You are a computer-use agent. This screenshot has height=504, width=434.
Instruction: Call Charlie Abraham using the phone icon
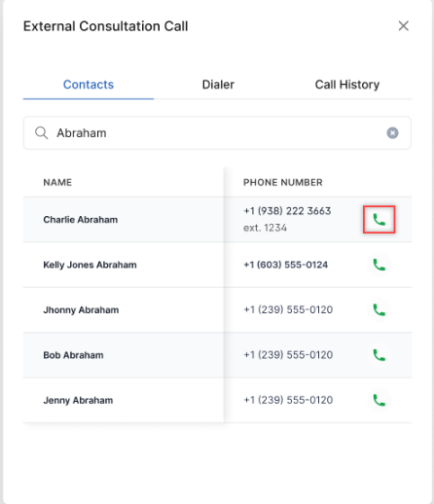pyautogui.click(x=379, y=220)
